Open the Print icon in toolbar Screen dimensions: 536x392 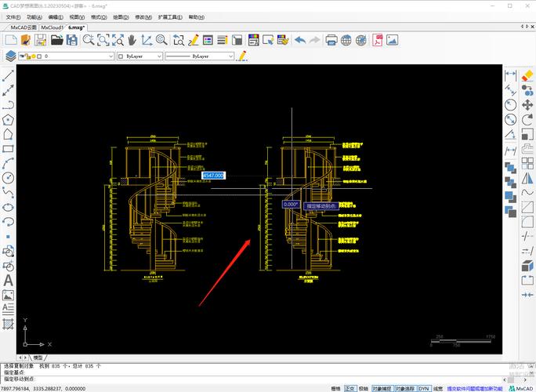coord(331,39)
